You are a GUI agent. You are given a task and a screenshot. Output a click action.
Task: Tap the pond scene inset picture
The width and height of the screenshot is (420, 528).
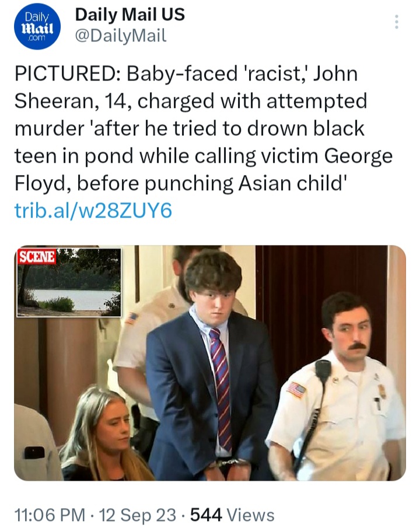[x=69, y=283]
